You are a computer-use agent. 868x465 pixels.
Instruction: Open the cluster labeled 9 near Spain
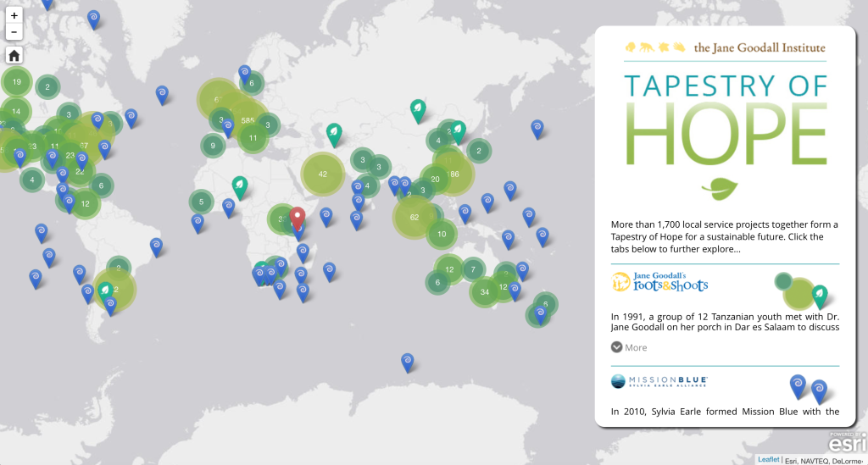pyautogui.click(x=213, y=146)
